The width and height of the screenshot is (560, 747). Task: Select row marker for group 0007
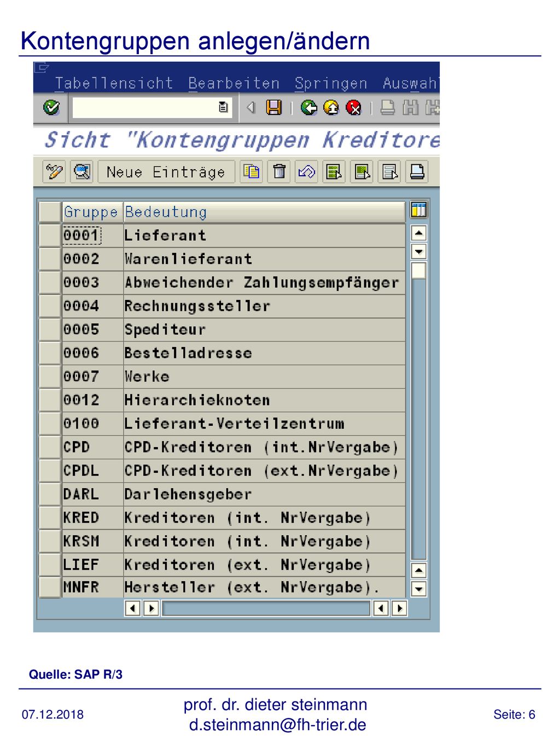(x=50, y=377)
